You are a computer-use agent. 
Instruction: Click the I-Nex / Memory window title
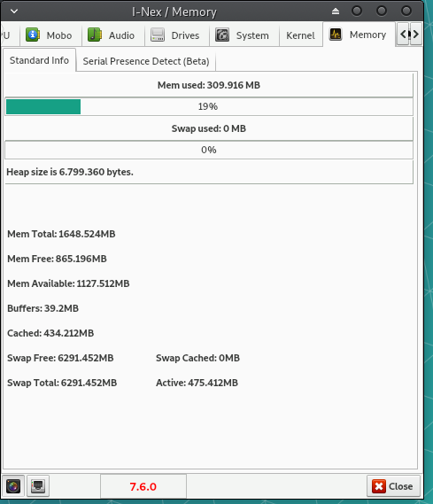(174, 12)
